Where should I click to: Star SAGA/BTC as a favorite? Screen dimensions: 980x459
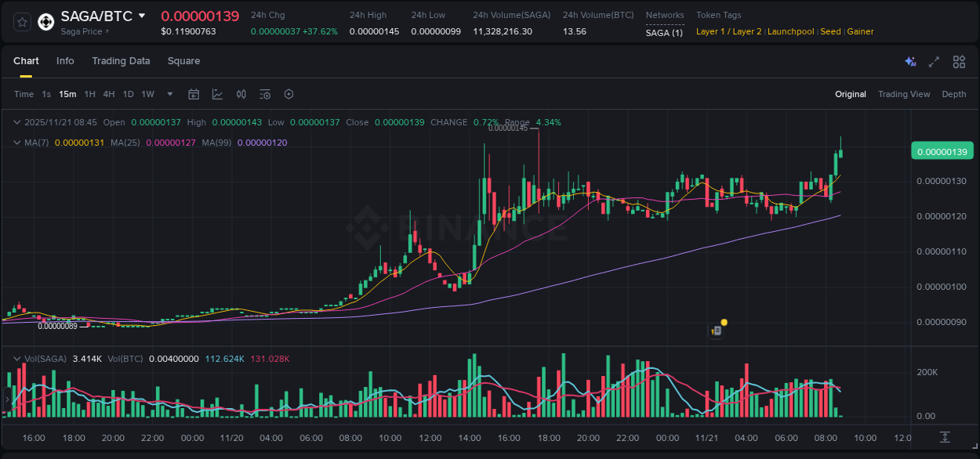coord(21,22)
